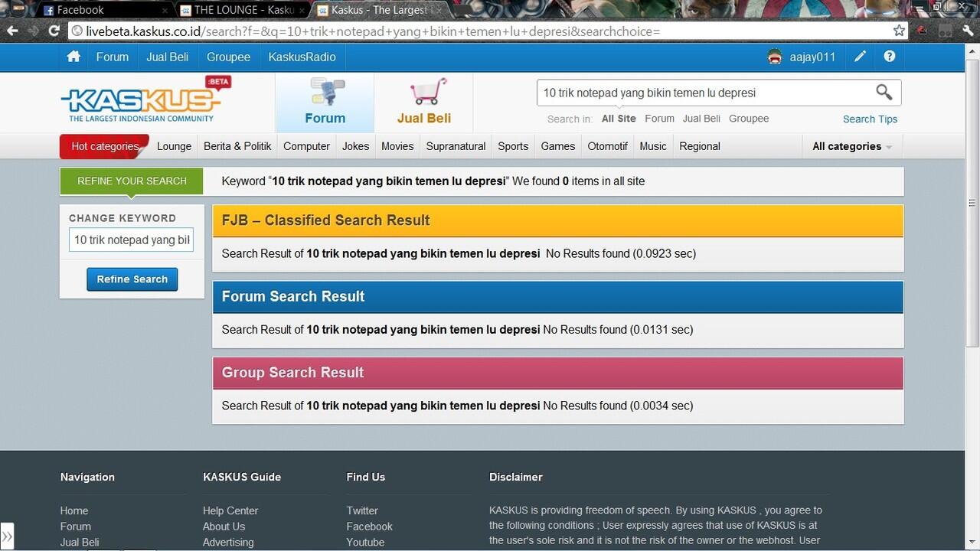Image resolution: width=980 pixels, height=551 pixels.
Task: Open Groupee in the top bar
Action: pyautogui.click(x=228, y=57)
